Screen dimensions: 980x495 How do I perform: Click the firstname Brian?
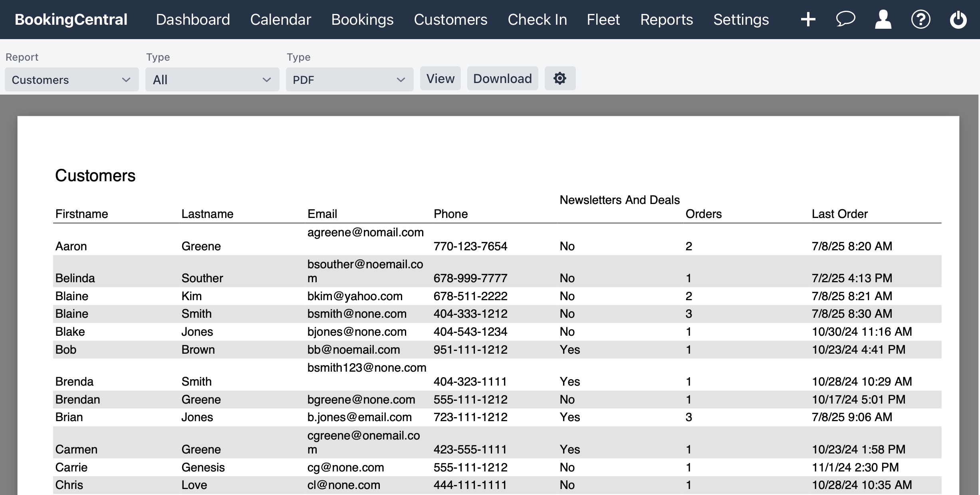tap(69, 417)
